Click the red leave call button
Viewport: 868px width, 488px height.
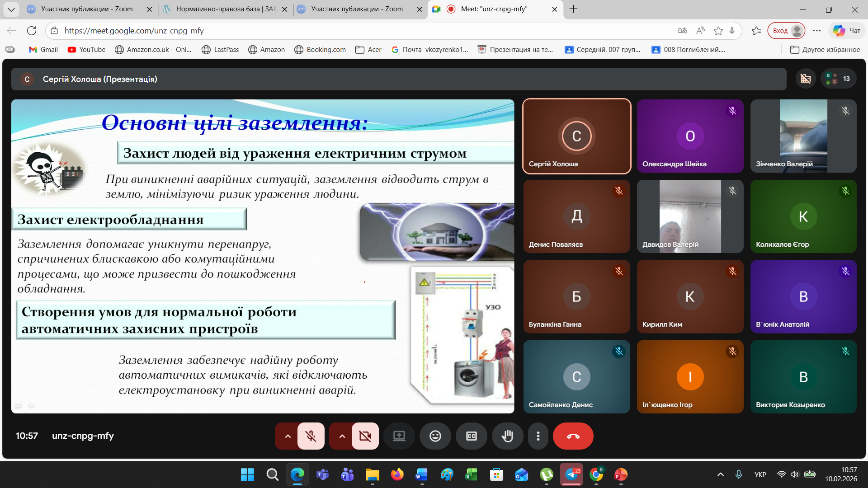tap(573, 436)
